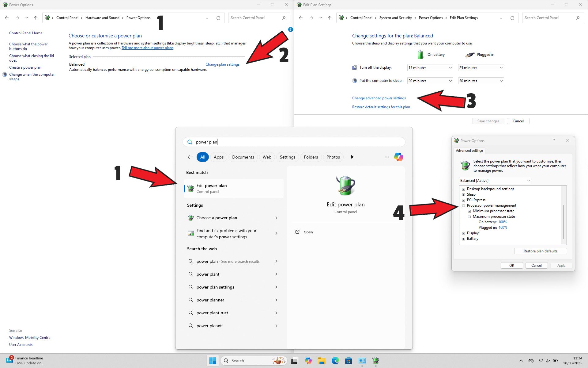
Task: Select the Settings search filter tab
Action: [x=287, y=157]
